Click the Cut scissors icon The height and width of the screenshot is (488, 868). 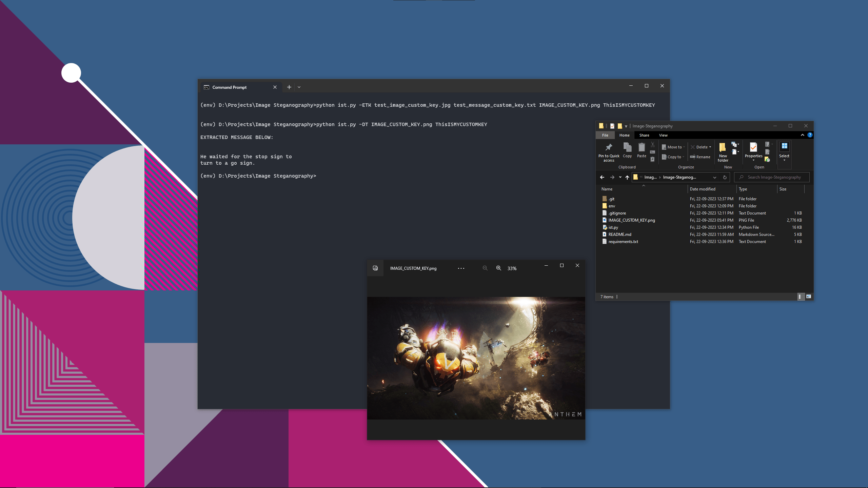coord(653,145)
